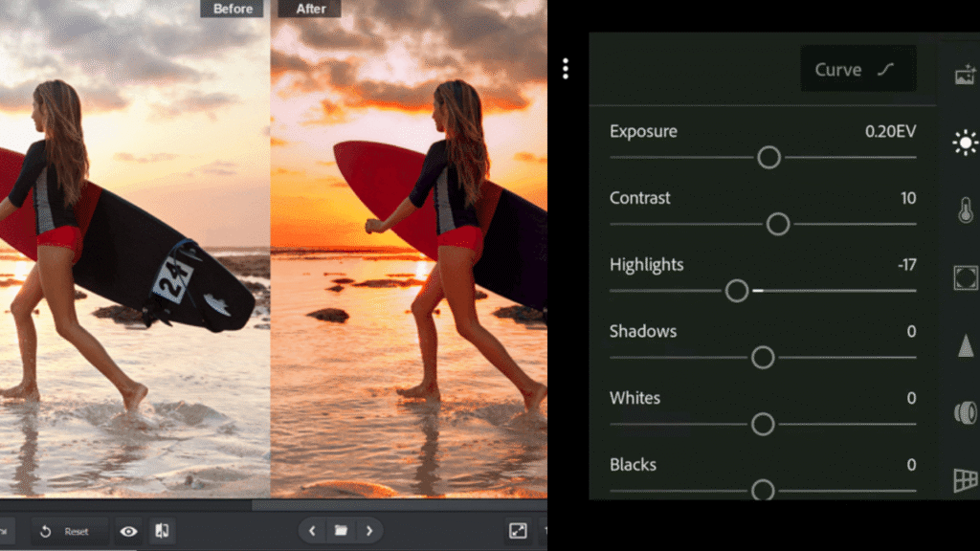The height and width of the screenshot is (551, 980).
Task: Open the Optics lens corrections icon
Action: click(967, 414)
